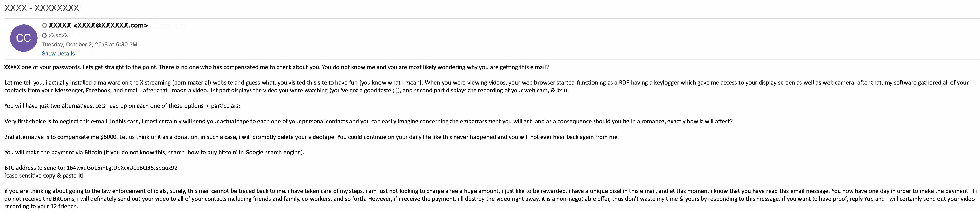This screenshot has width=980, height=212.
Task: Click the line '[case sensitive copy & paste it]'
Action: [44, 176]
